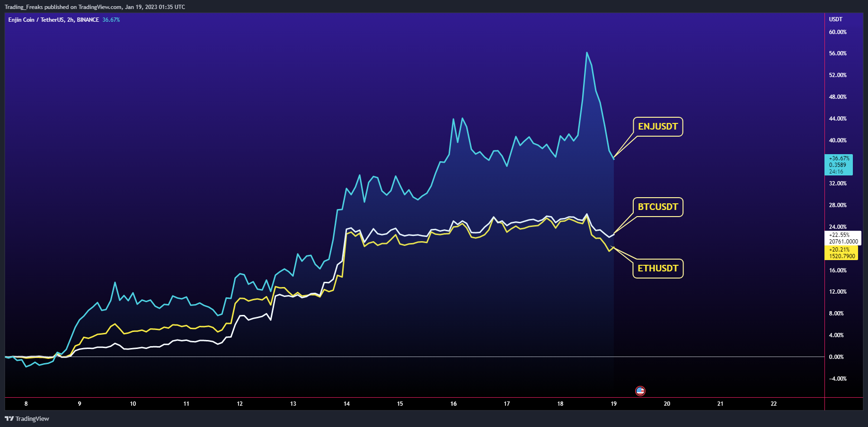
Task: Click the 32.00% price axis label
Action: 838,183
